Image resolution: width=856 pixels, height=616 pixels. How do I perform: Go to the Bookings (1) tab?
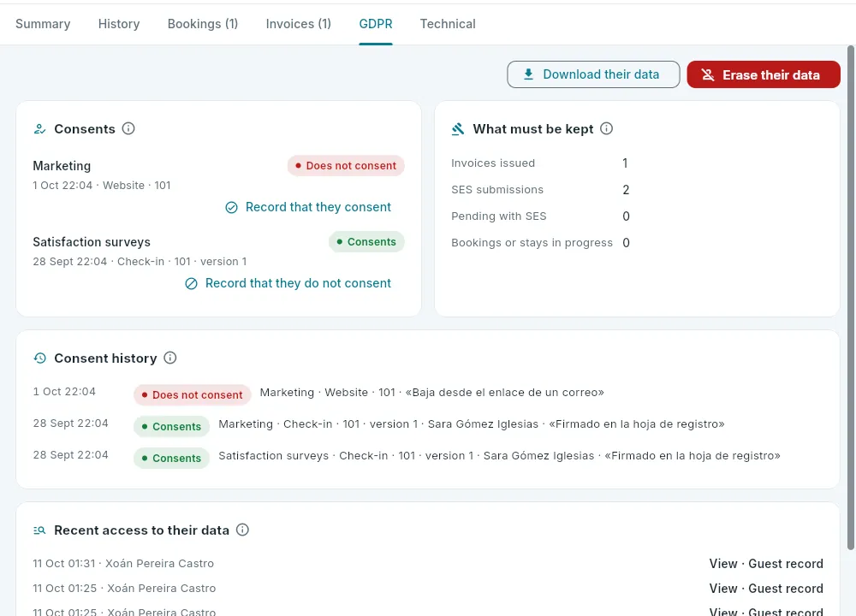[x=203, y=24]
